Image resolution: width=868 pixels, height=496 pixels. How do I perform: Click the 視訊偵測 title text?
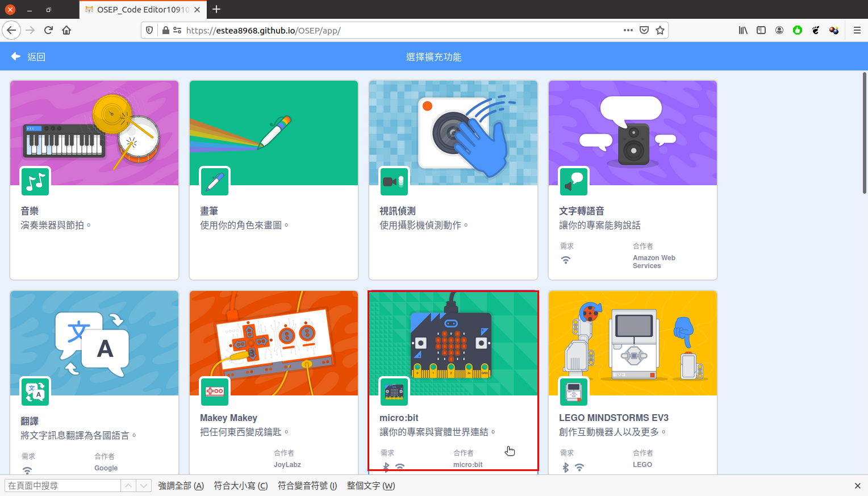(x=398, y=211)
